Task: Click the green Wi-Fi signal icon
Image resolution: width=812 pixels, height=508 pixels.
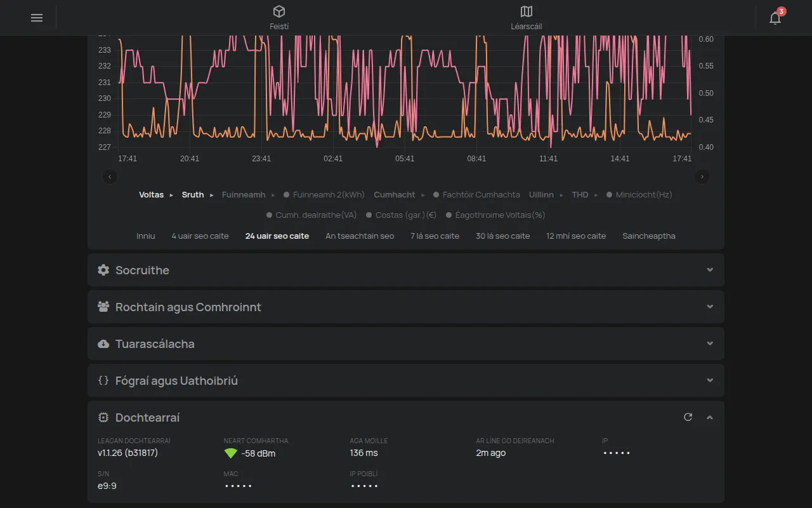Action: [x=230, y=453]
